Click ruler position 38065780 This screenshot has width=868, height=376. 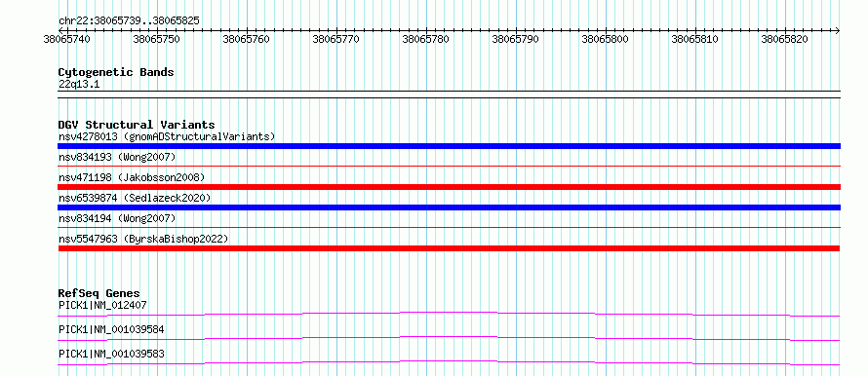tap(425, 39)
